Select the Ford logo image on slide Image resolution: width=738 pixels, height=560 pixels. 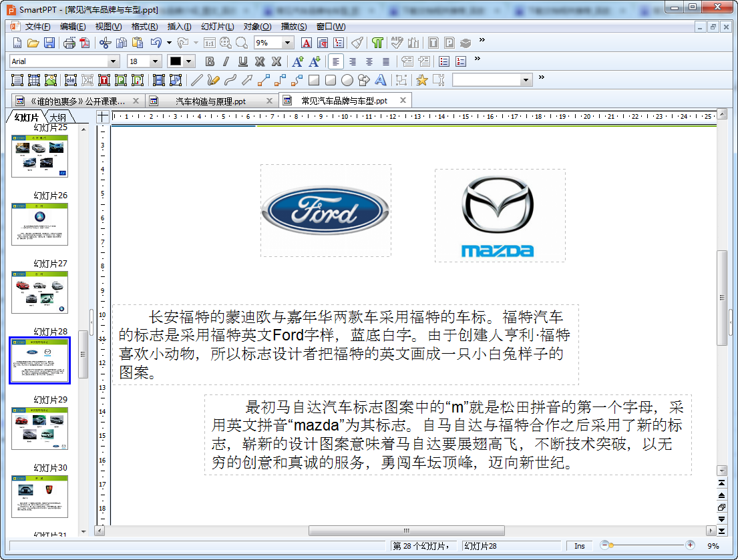pyautogui.click(x=326, y=211)
